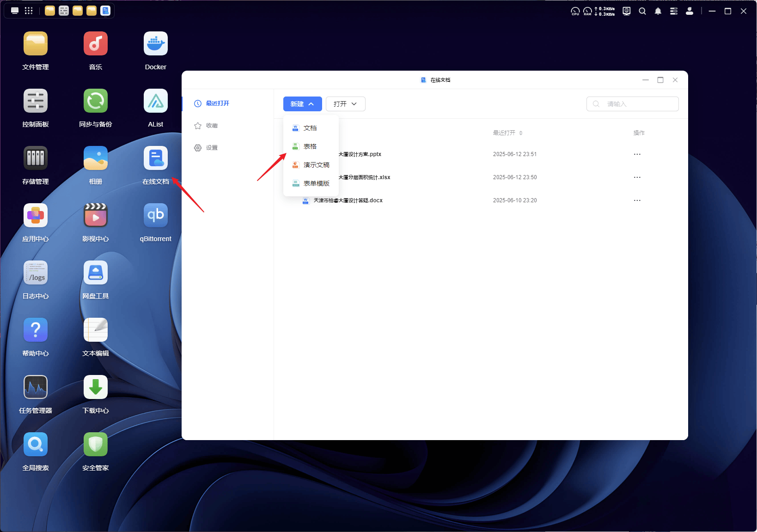
Task: Click the notification bell in the top bar
Action: click(658, 11)
